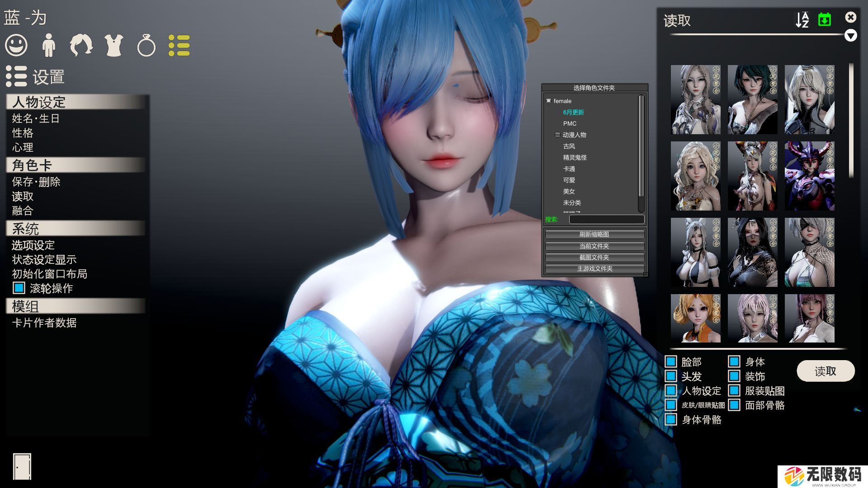Click the 主游戏文件夹 button
The height and width of the screenshot is (488, 868).
594,268
